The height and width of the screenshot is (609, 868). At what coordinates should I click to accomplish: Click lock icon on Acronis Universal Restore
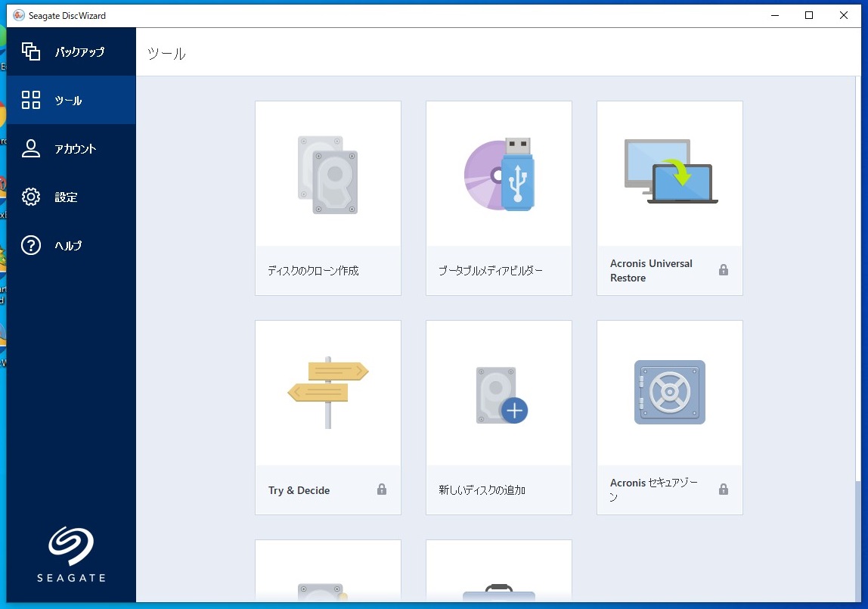tap(724, 270)
